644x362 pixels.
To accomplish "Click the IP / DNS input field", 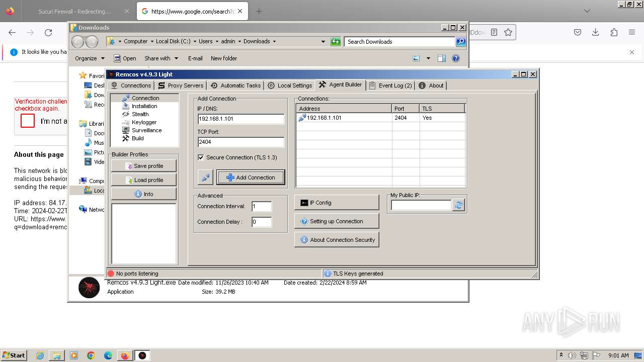I will point(240,119).
